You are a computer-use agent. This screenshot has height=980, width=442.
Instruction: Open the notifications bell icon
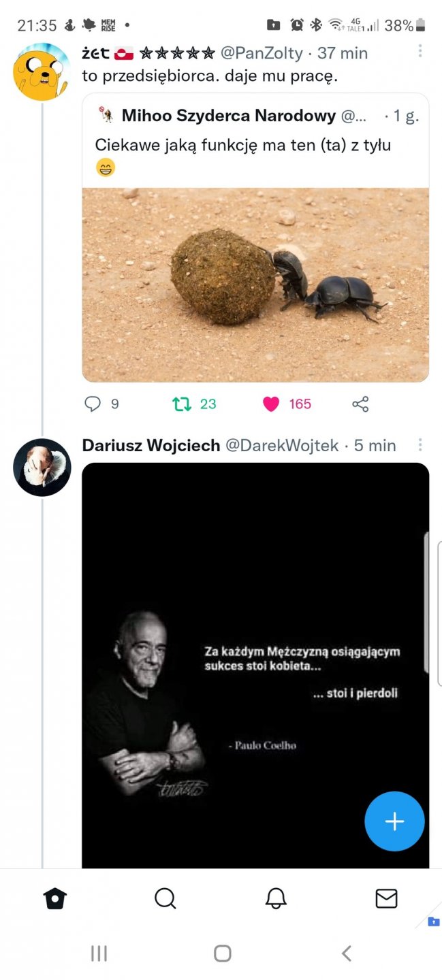[x=276, y=899]
